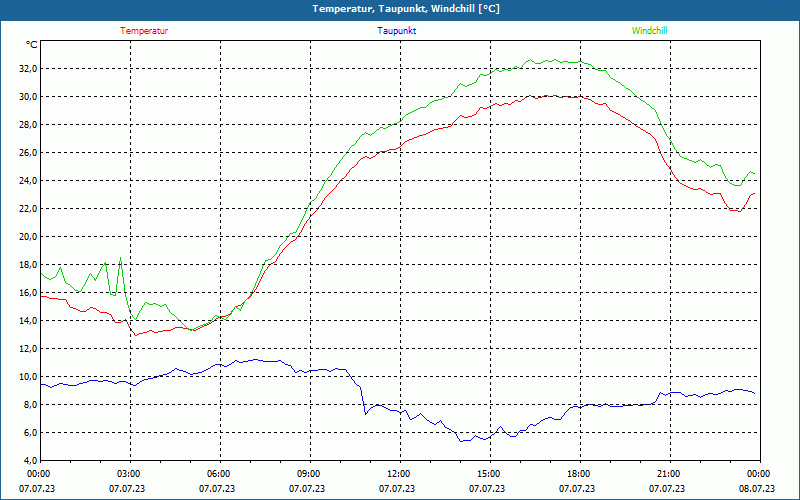Click the °C unit label on the axis
The width and height of the screenshot is (800, 500).
[31, 45]
